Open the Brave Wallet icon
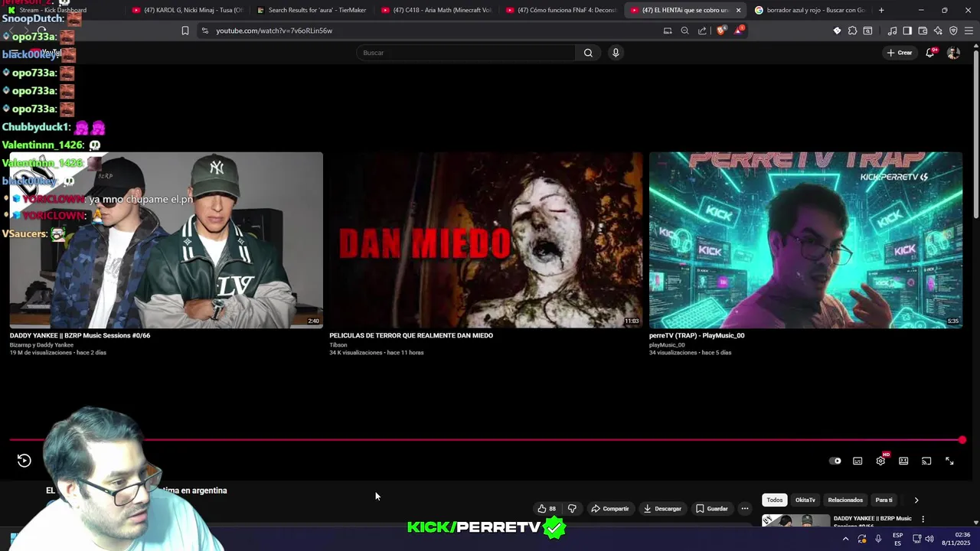The width and height of the screenshot is (980, 551). [x=923, y=31]
